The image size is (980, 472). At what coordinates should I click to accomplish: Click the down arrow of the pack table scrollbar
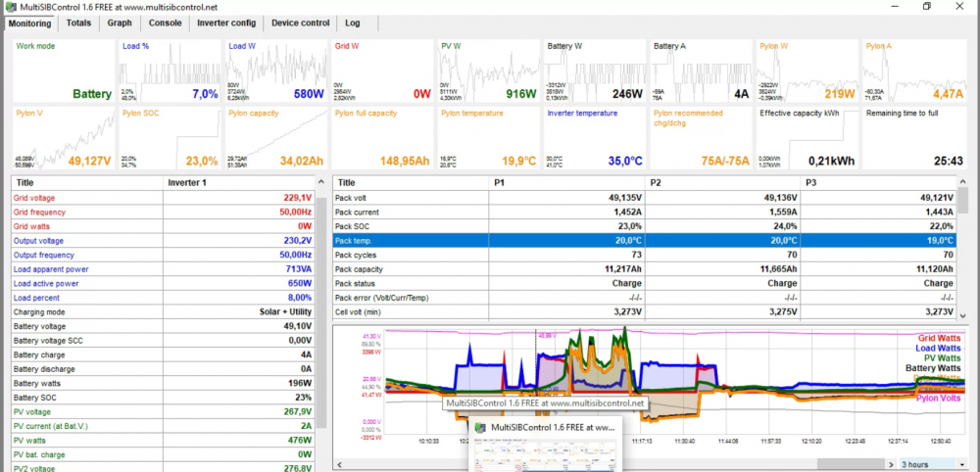click(x=962, y=316)
